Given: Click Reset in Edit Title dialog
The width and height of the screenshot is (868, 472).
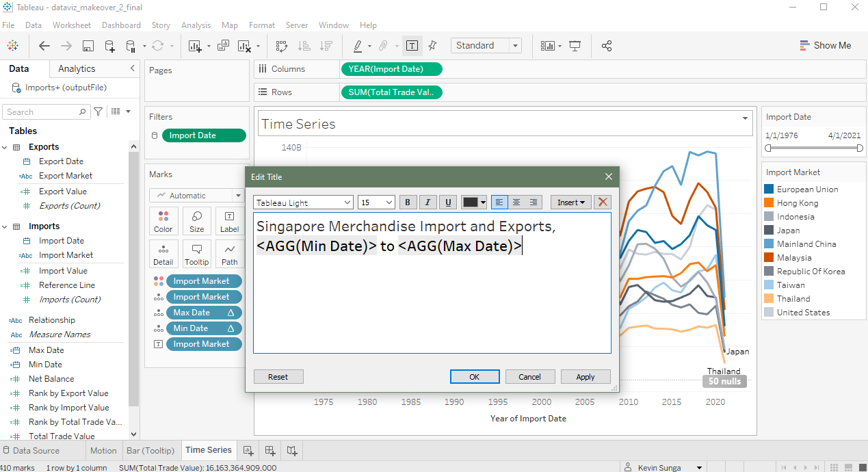Looking at the screenshot, I should pos(278,377).
